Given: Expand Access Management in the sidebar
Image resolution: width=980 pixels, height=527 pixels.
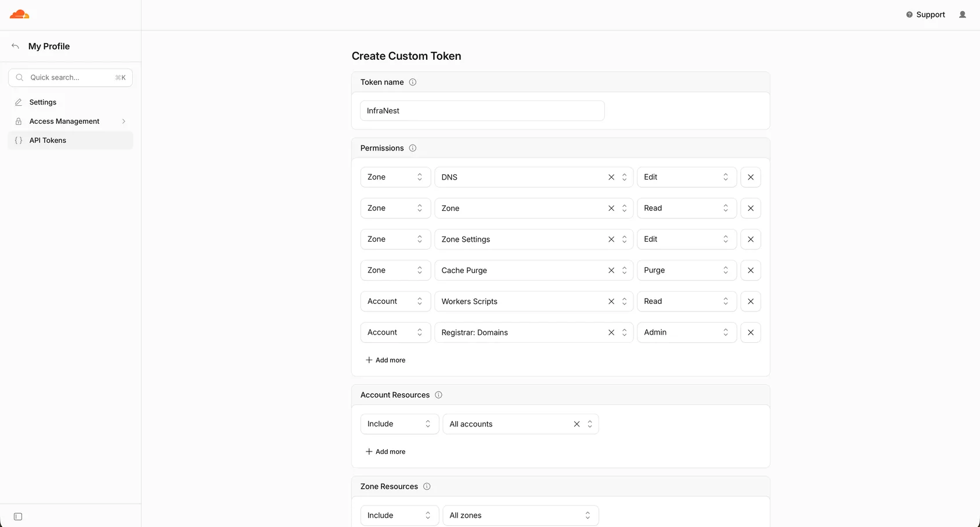Looking at the screenshot, I should (x=70, y=121).
